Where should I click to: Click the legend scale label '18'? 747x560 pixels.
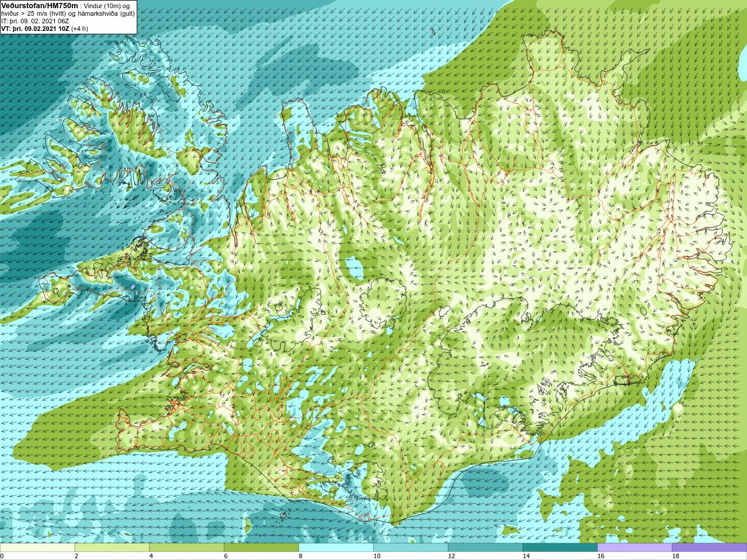(x=675, y=556)
